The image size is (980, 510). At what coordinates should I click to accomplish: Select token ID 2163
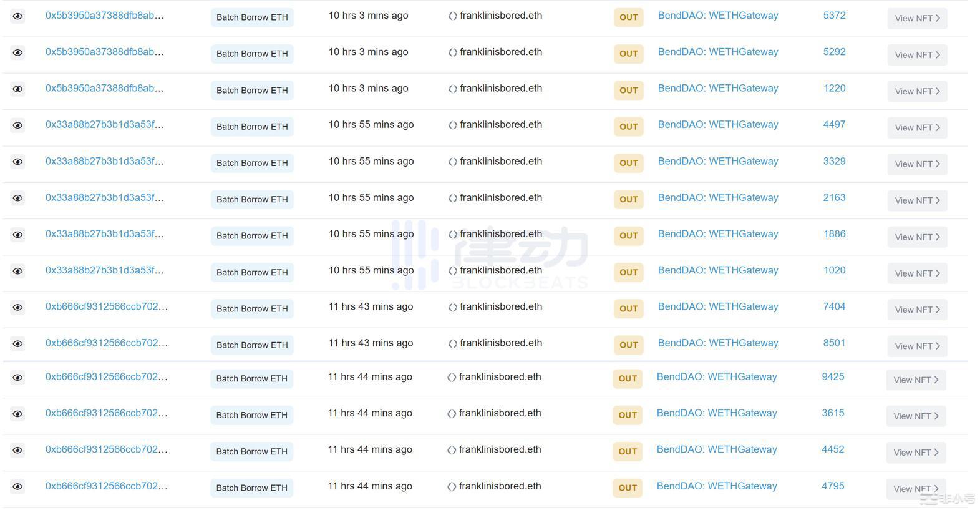(x=834, y=197)
